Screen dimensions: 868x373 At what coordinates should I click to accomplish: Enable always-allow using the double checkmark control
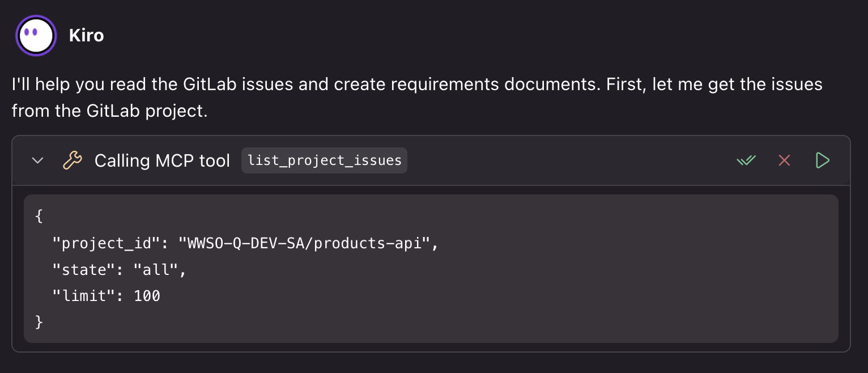pos(746,160)
